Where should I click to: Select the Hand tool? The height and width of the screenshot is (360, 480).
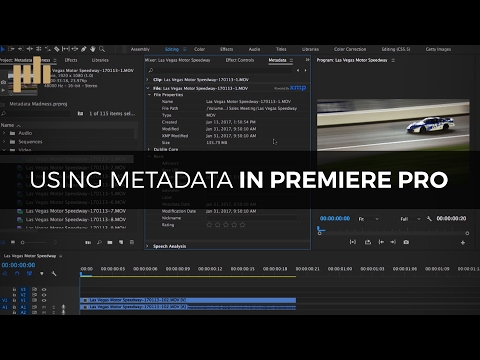(93, 49)
